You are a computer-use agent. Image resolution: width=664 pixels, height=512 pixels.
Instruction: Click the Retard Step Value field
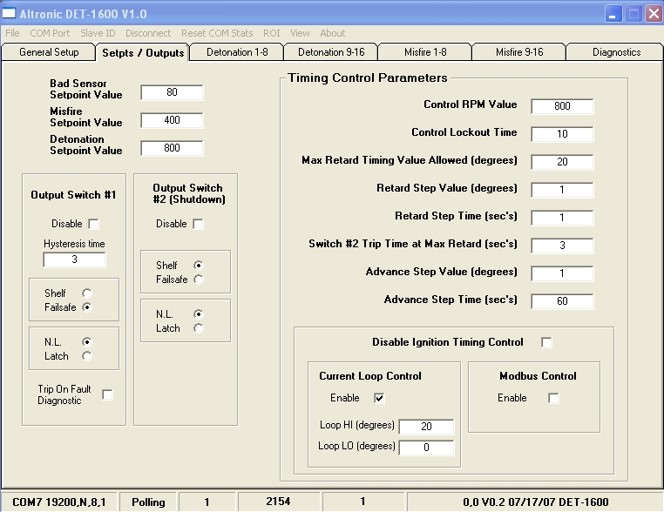[x=562, y=190]
